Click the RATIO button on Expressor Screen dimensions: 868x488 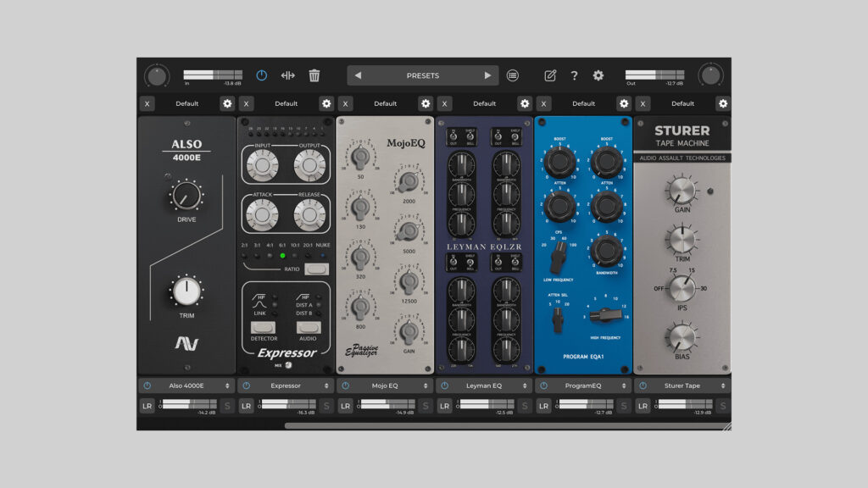(316, 269)
